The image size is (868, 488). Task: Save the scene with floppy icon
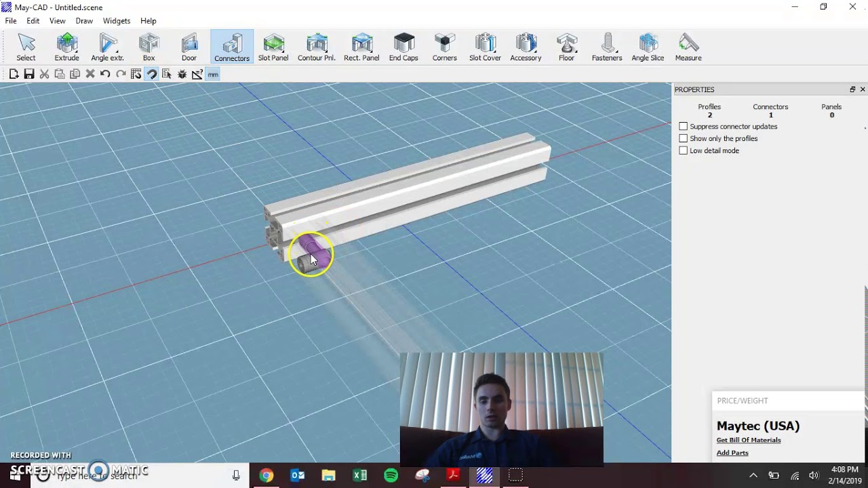(x=29, y=74)
